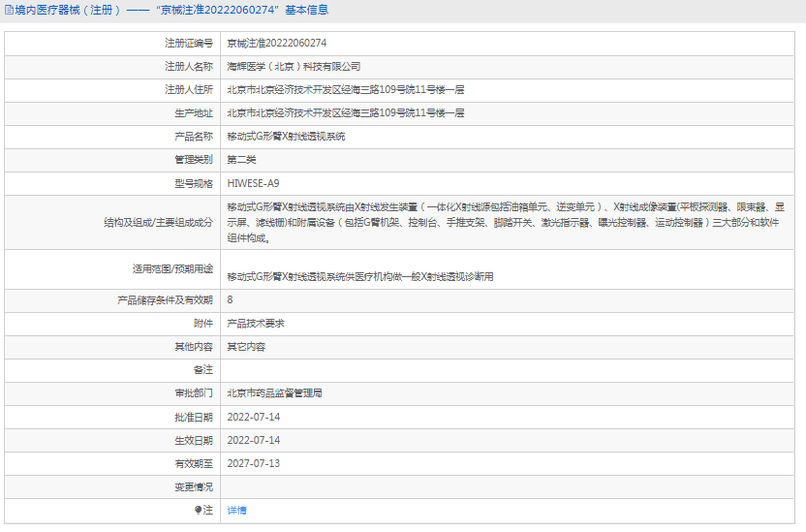Click the 变更情况 label
The height and width of the screenshot is (532, 806).
point(194,486)
